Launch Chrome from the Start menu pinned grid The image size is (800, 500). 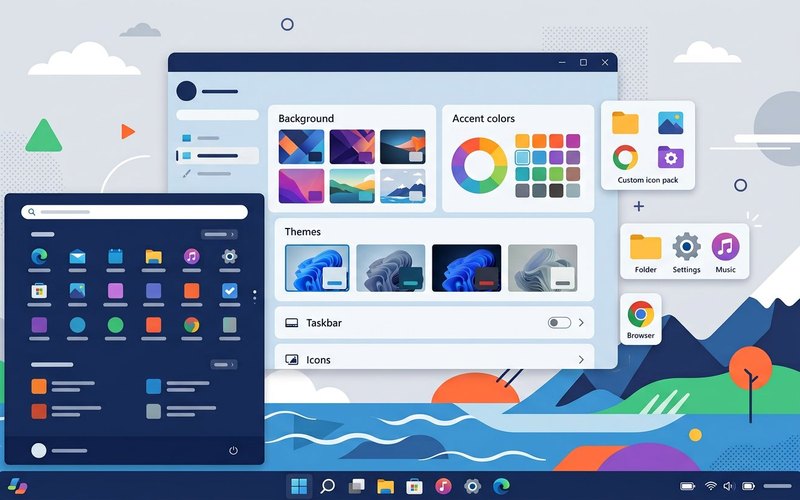point(191,325)
